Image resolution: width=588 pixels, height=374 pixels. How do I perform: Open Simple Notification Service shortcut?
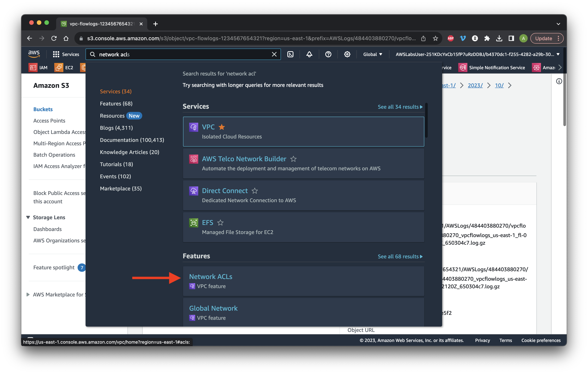click(x=492, y=67)
